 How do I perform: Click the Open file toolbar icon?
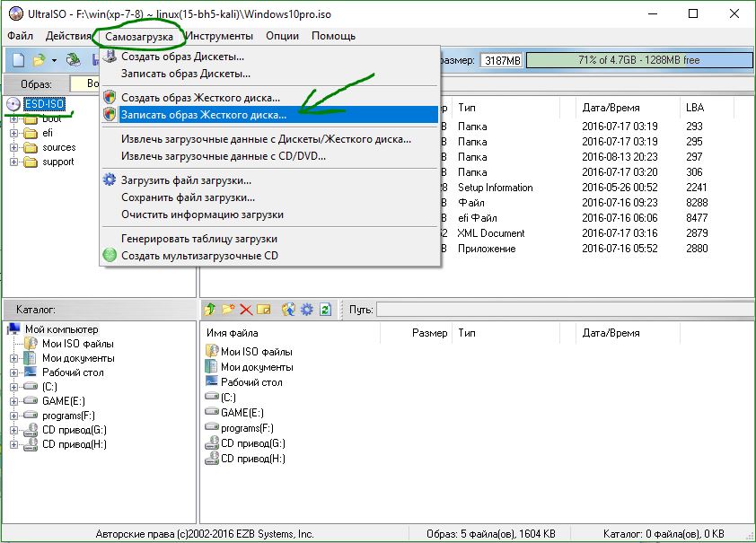click(x=39, y=60)
